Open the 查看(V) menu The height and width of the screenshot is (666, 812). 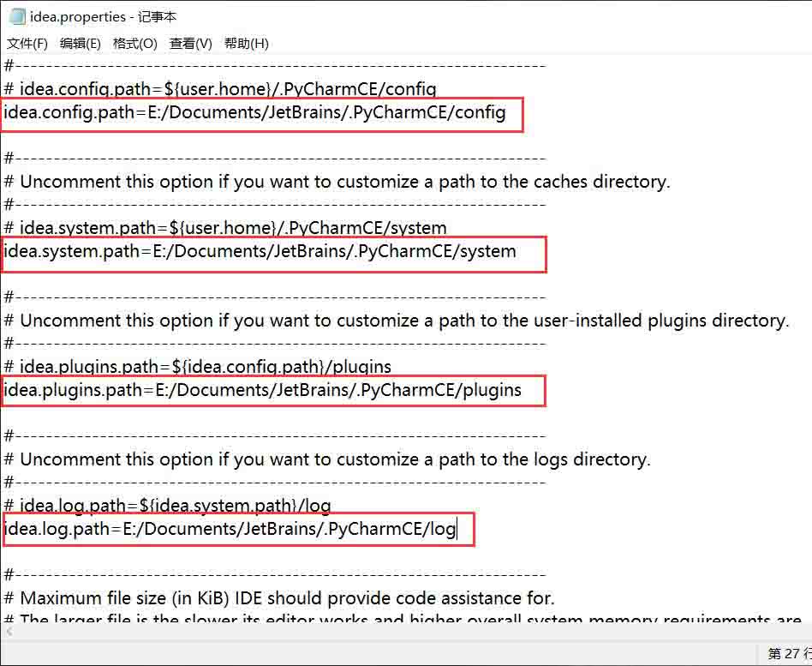[190, 44]
